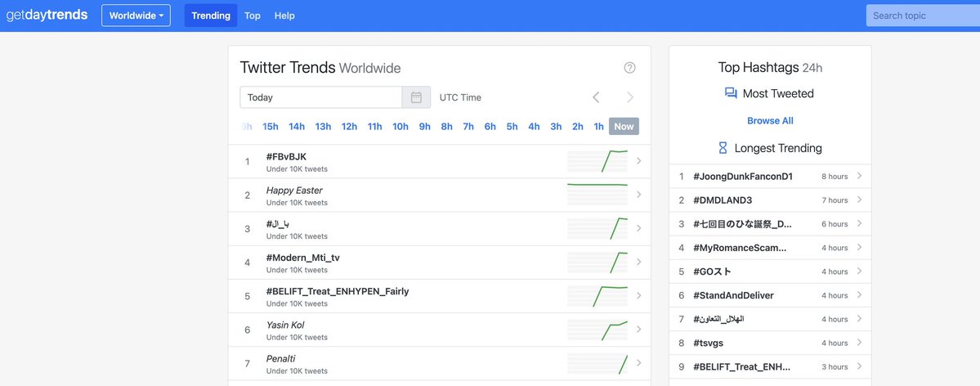980x386 pixels.
Task: Go to previous day arrow
Action: click(x=596, y=97)
